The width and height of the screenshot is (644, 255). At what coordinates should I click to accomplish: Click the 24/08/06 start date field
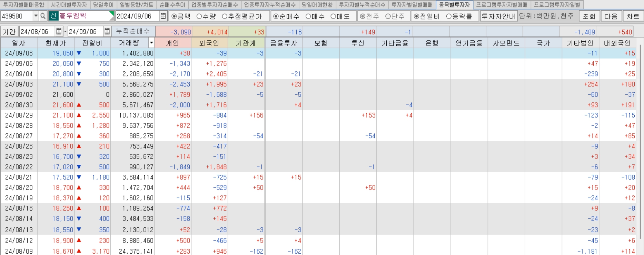[x=37, y=32]
